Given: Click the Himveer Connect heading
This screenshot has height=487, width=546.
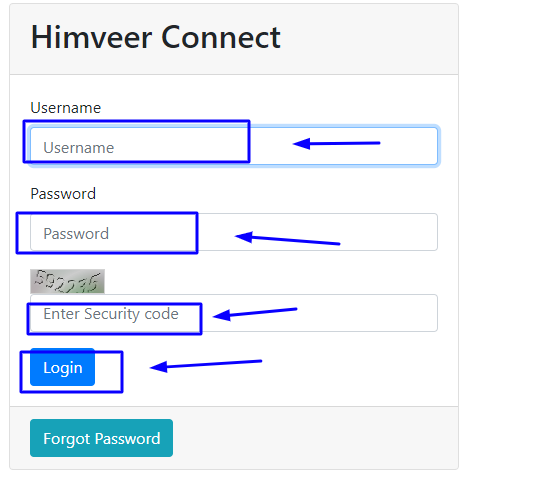Looking at the screenshot, I should pos(156,37).
